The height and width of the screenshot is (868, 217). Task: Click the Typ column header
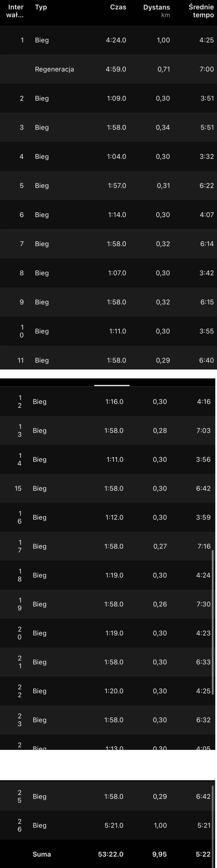41,7
